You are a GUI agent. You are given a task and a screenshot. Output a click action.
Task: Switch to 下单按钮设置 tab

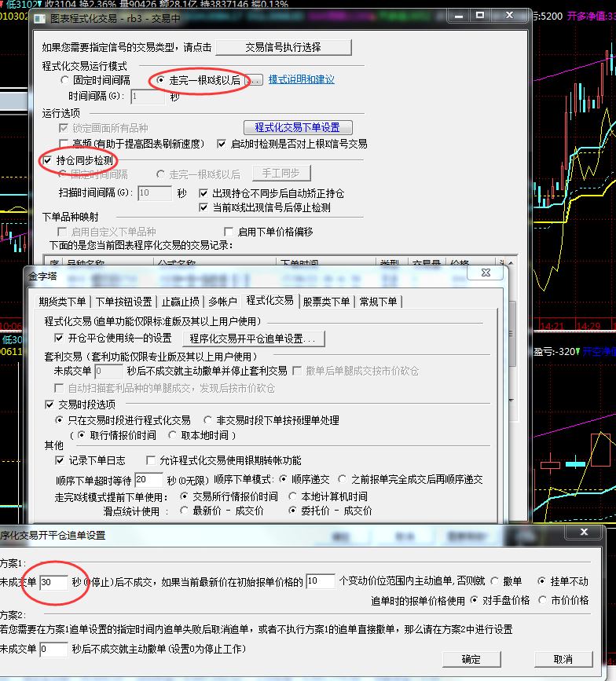[123, 302]
